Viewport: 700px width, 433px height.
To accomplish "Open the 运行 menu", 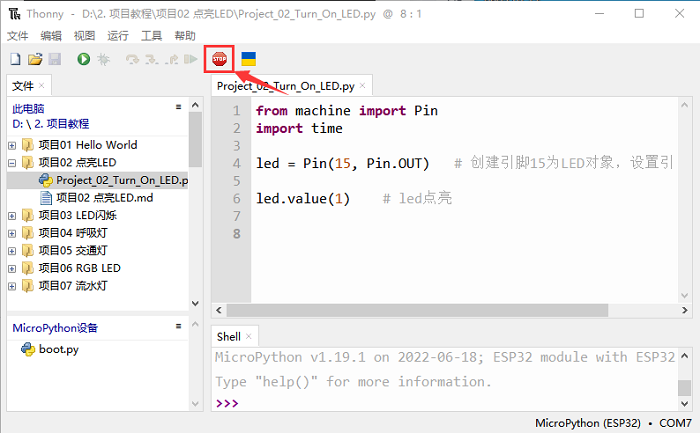I will (118, 35).
